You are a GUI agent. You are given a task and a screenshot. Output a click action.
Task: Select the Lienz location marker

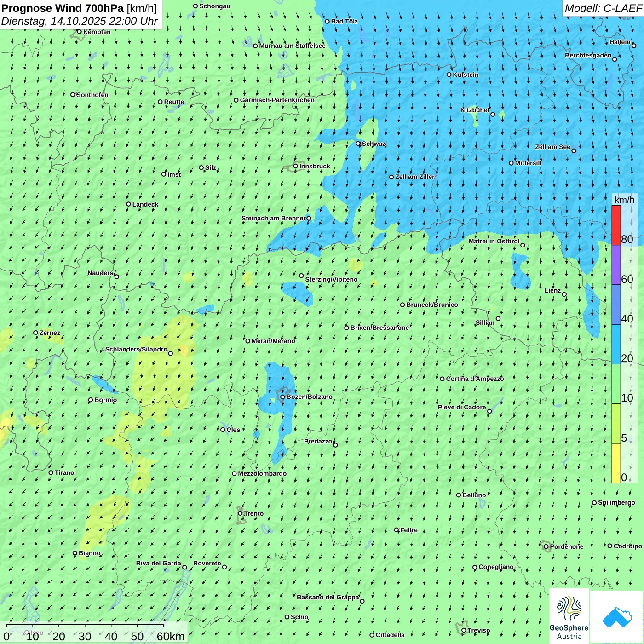click(x=564, y=294)
